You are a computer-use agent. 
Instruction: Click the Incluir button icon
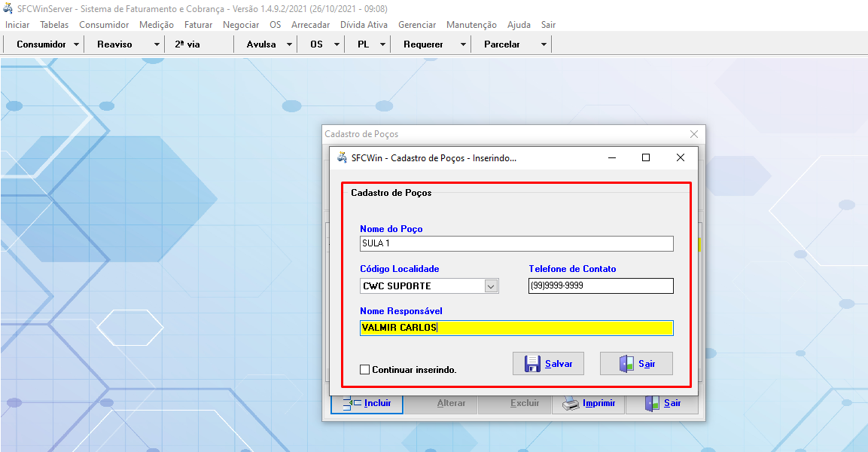coord(352,404)
